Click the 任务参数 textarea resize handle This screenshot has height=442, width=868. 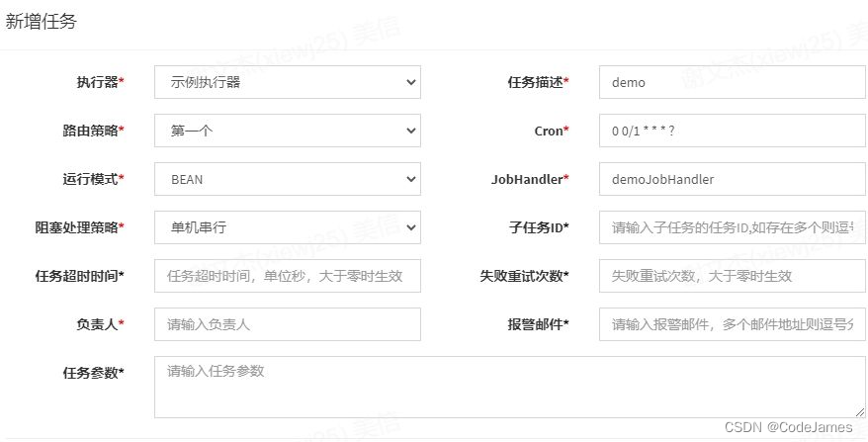coord(860,412)
